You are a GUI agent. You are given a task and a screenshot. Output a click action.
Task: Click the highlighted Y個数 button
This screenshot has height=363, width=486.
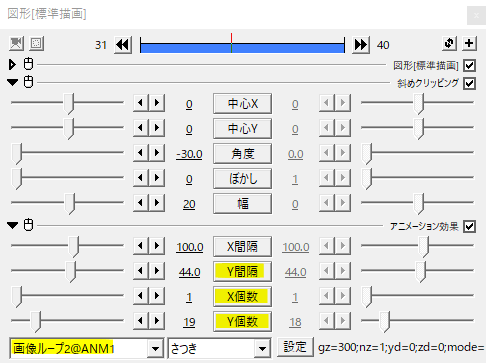242,321
